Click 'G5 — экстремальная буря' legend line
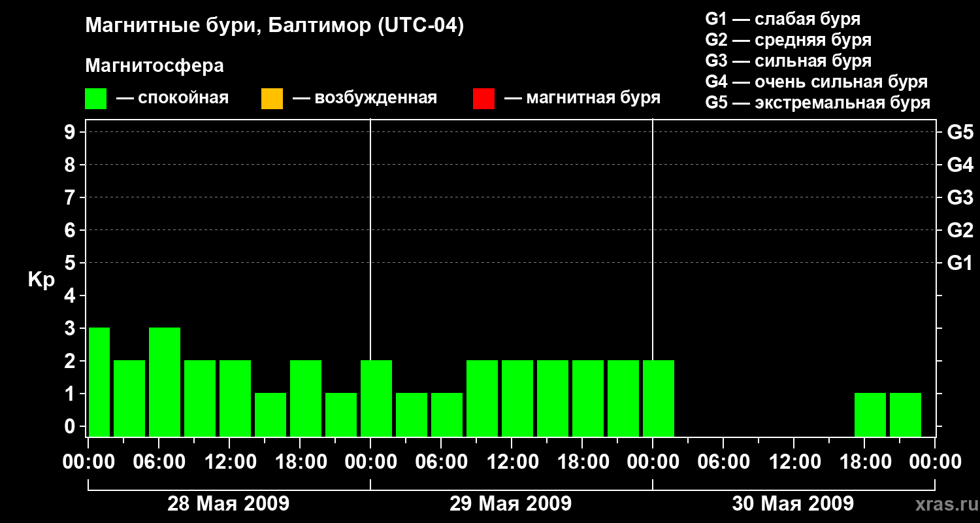This screenshot has width=980, height=523. (x=818, y=103)
